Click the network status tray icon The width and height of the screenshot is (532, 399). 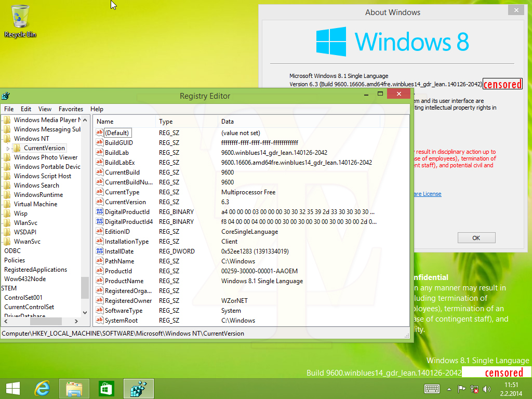pos(474,389)
